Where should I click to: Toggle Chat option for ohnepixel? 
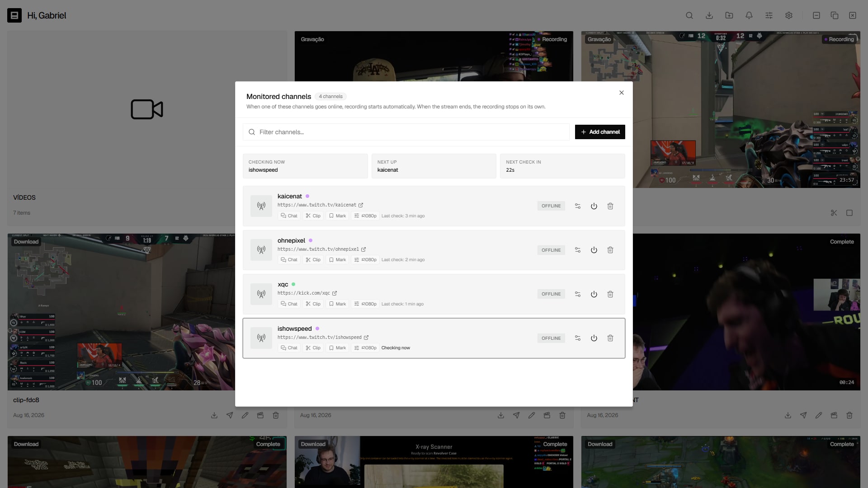(289, 260)
